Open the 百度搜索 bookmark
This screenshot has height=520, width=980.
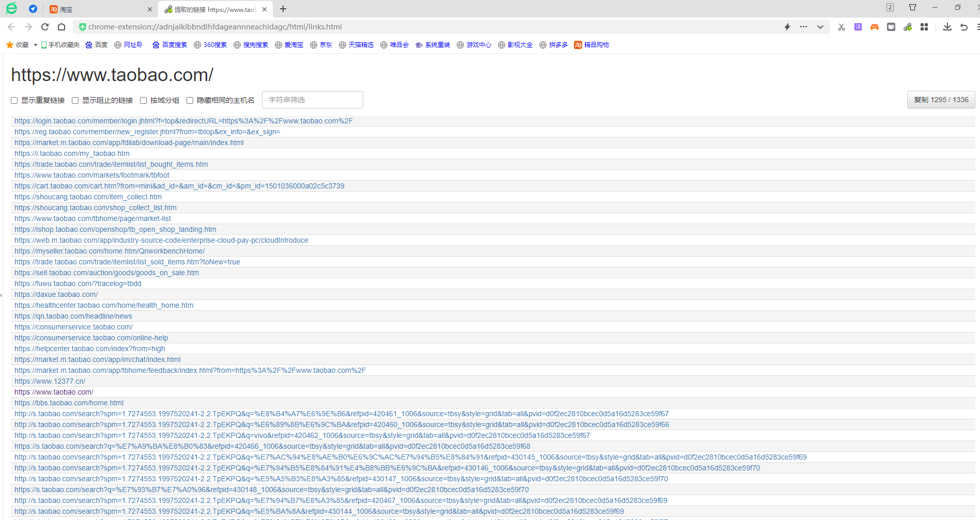click(x=169, y=45)
